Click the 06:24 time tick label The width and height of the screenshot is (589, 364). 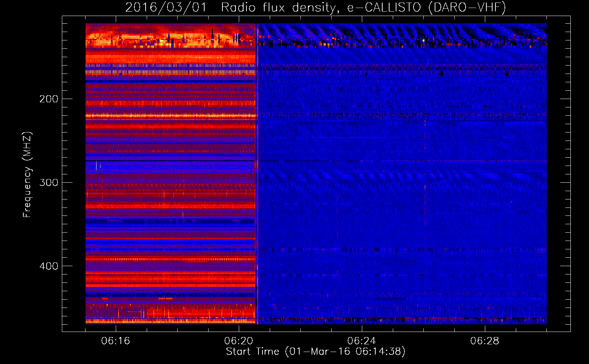[x=361, y=341]
